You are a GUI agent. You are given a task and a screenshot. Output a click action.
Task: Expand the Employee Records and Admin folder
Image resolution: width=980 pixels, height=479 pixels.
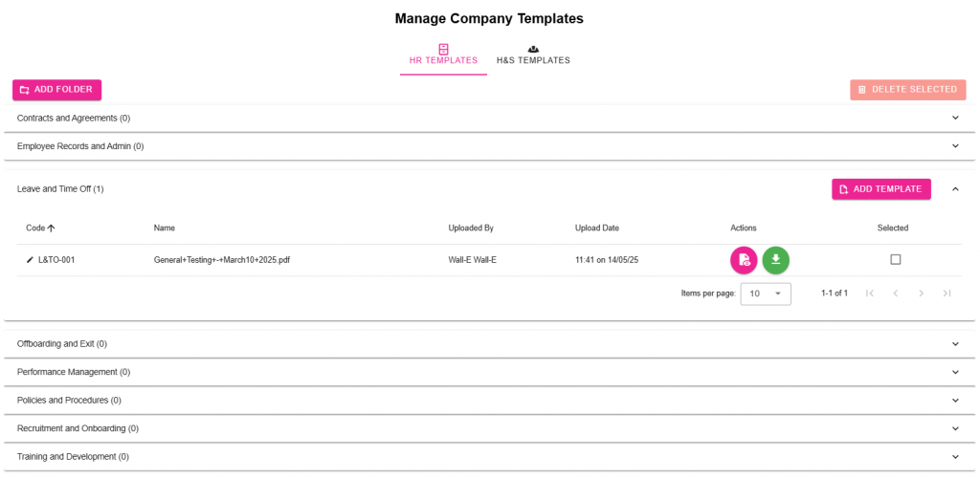(955, 146)
